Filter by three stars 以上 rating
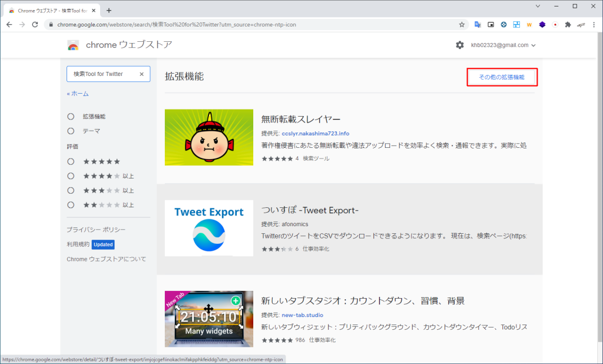 click(x=71, y=190)
